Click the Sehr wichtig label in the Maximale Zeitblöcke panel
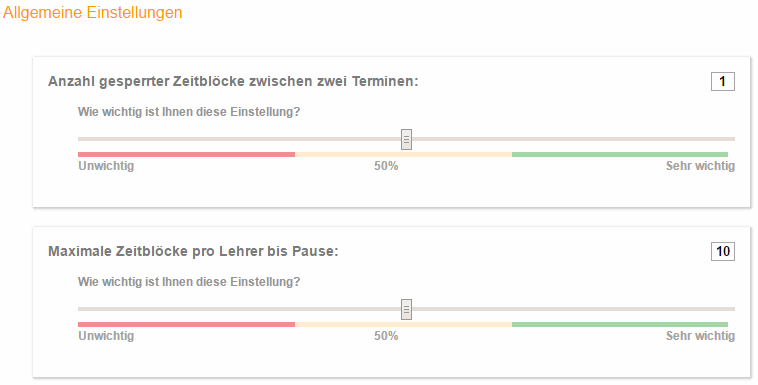This screenshot has width=758, height=385. (700, 336)
